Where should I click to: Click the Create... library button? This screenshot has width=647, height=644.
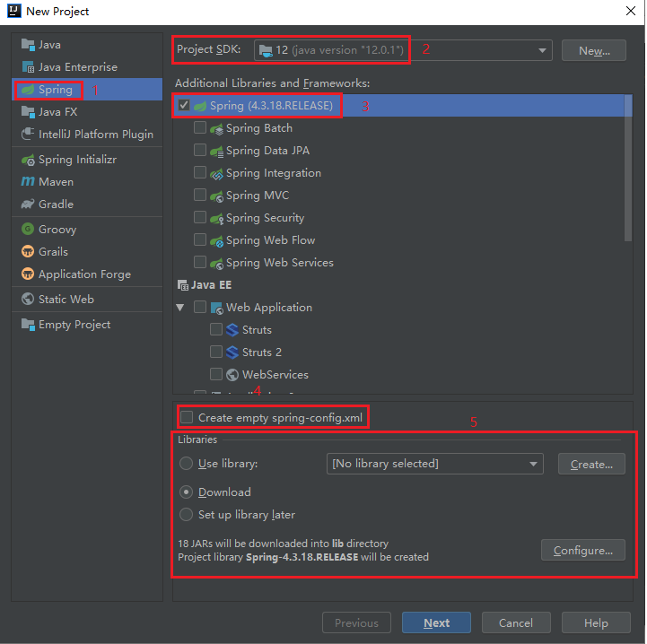pyautogui.click(x=591, y=464)
